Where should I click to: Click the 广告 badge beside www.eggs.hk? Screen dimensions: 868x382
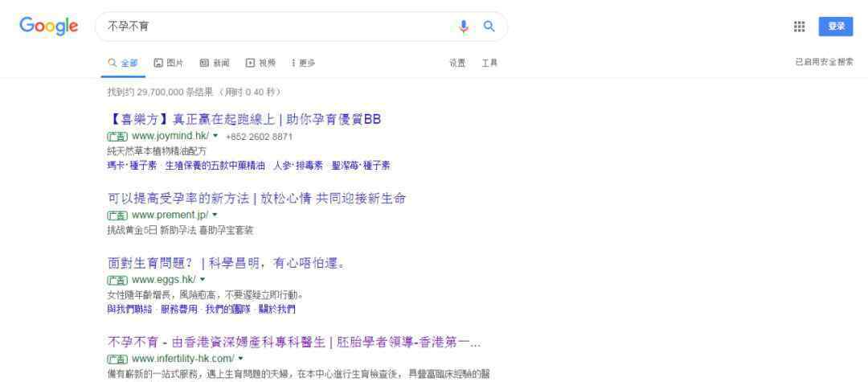pos(117,280)
